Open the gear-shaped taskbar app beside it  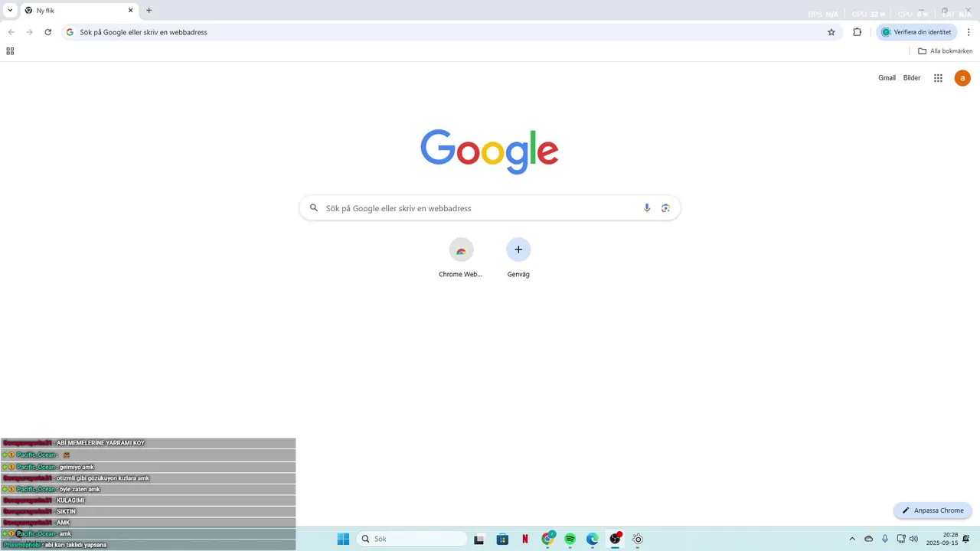tap(638, 539)
